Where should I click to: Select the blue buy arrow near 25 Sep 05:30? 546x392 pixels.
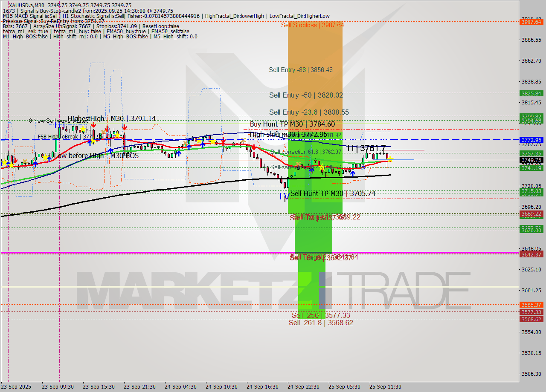pyautogui.click(x=353, y=173)
